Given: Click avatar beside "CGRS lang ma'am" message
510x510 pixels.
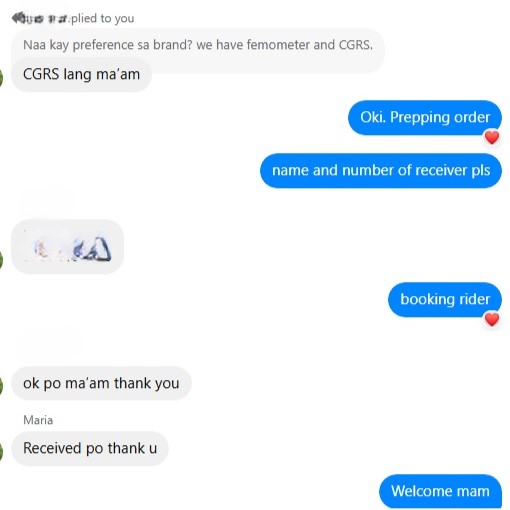Looking at the screenshot, I should click(1, 77).
